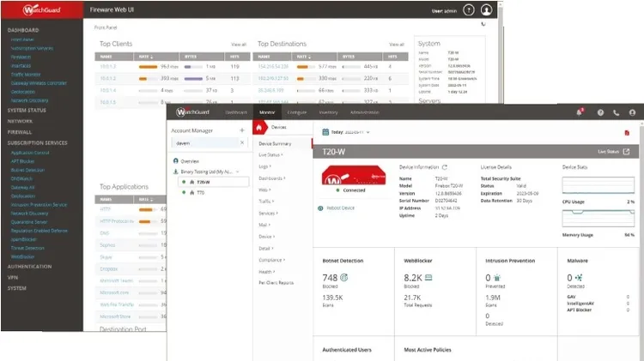The width and height of the screenshot is (644, 361).
Task: Select the T70 device in the tree
Action: coord(200,192)
